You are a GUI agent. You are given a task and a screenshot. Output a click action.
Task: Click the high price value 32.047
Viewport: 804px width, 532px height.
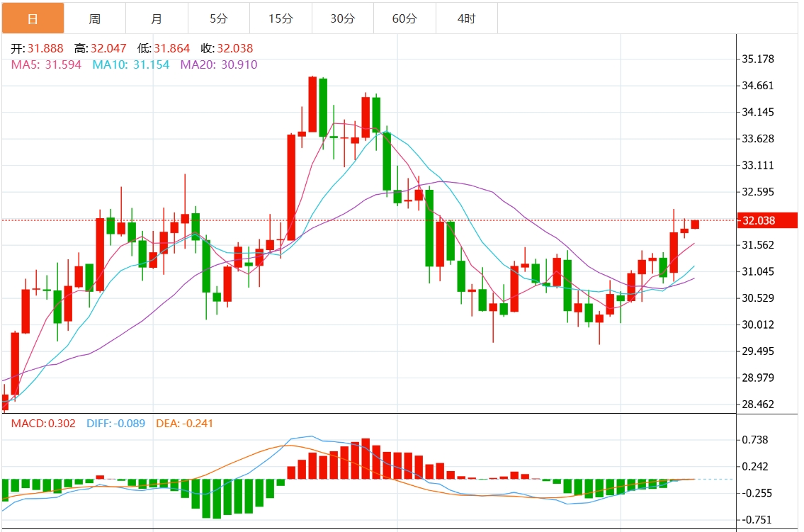click(108, 49)
